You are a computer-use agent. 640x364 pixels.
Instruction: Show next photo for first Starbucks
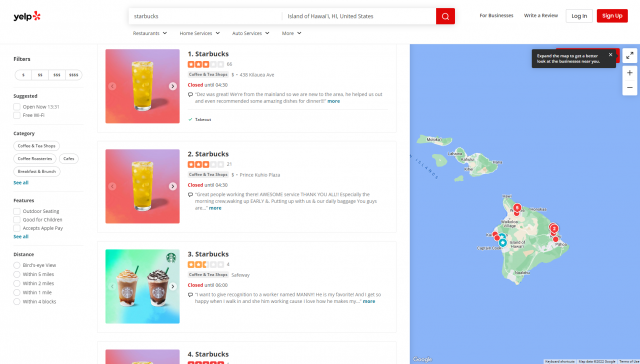(x=173, y=86)
